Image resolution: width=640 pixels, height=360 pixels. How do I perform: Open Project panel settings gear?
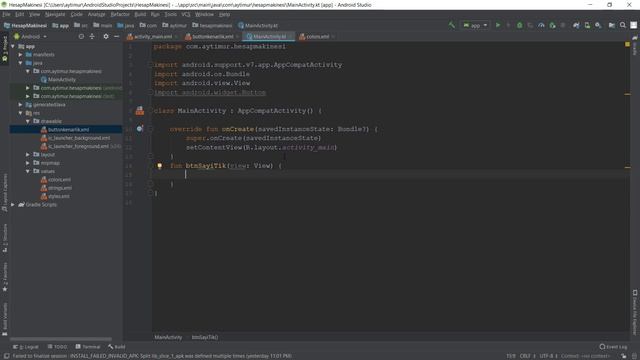[106, 37]
